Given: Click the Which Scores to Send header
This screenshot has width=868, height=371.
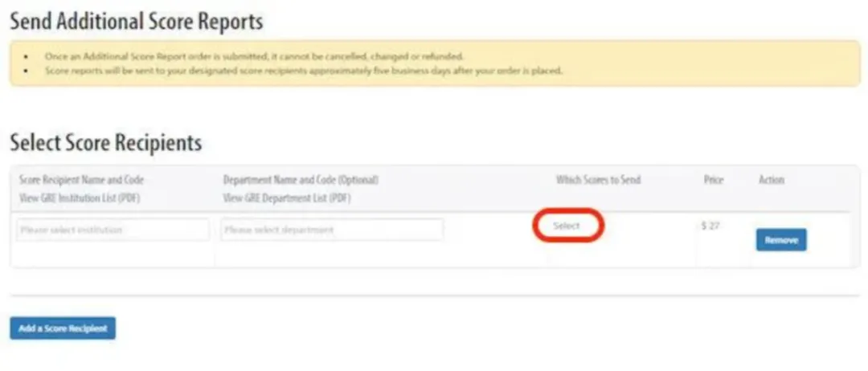Looking at the screenshot, I should 598,180.
